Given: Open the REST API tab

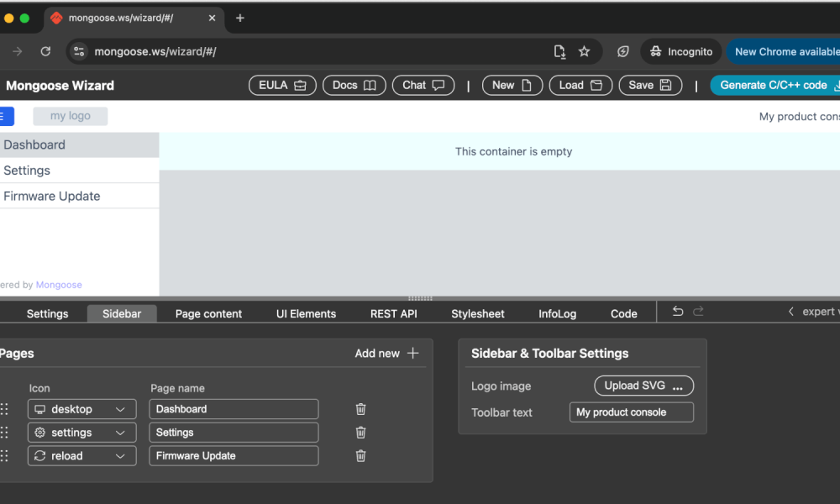Looking at the screenshot, I should tap(393, 313).
